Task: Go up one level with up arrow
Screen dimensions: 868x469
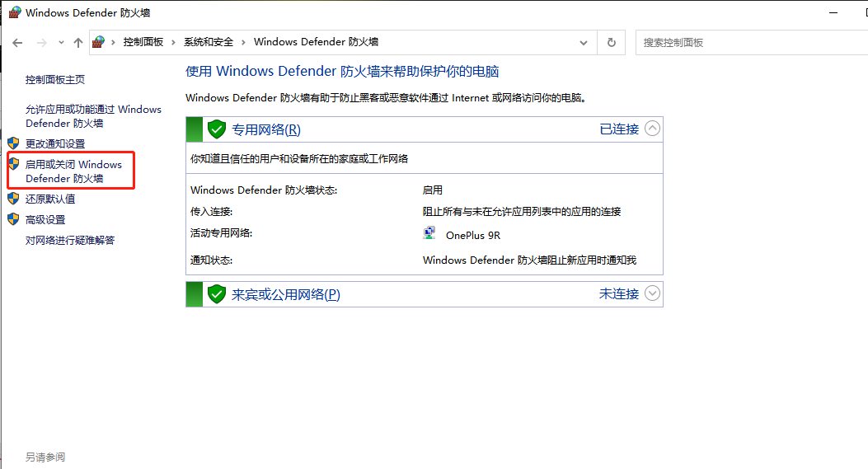Action: (x=78, y=43)
